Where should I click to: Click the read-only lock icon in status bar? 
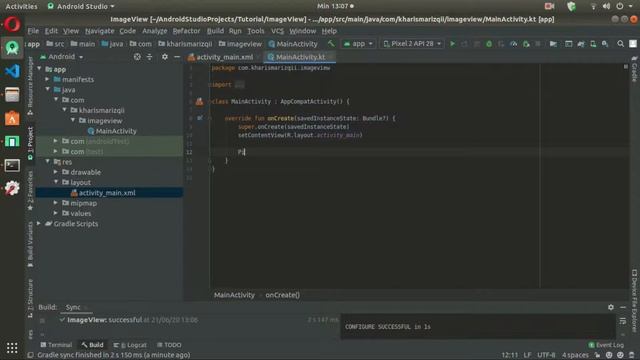click(x=597, y=355)
